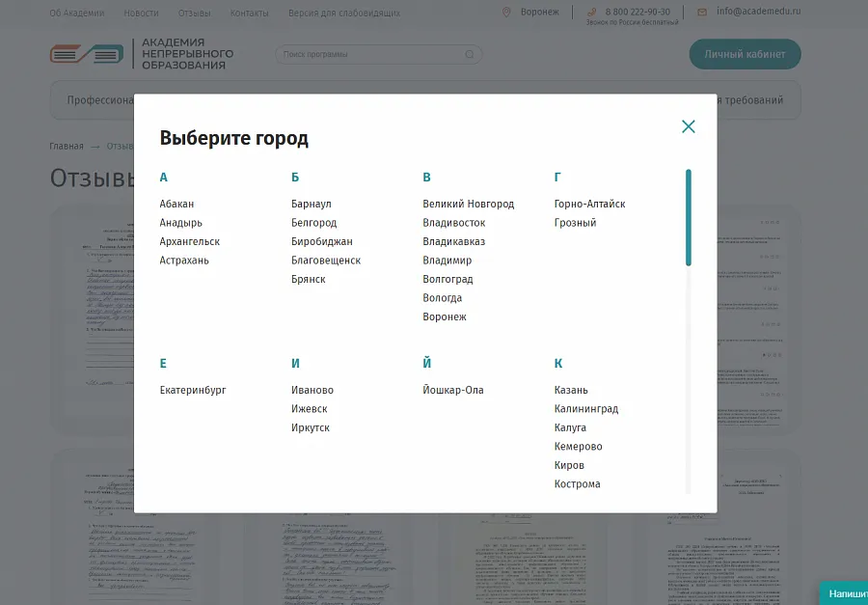This screenshot has width=868, height=605.
Task: Click the location pin icon near Воронеж
Action: [x=506, y=12]
